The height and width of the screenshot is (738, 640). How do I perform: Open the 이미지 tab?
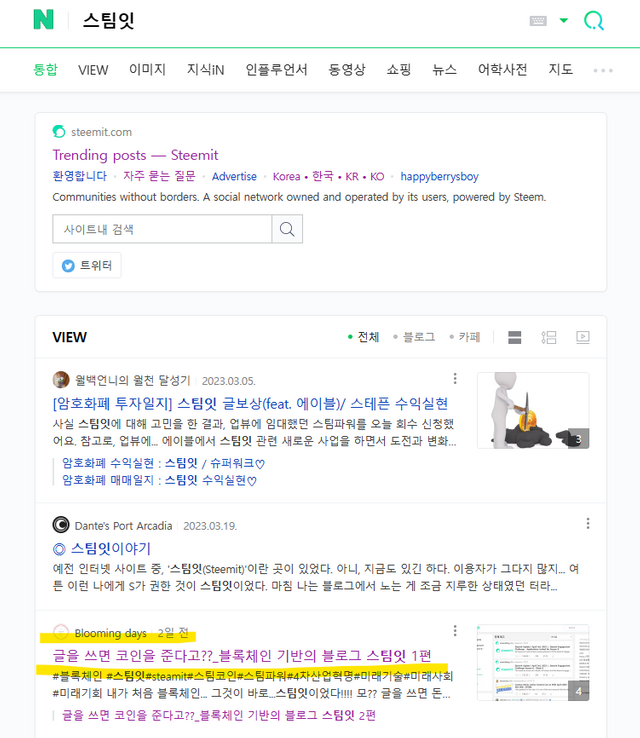point(147,70)
